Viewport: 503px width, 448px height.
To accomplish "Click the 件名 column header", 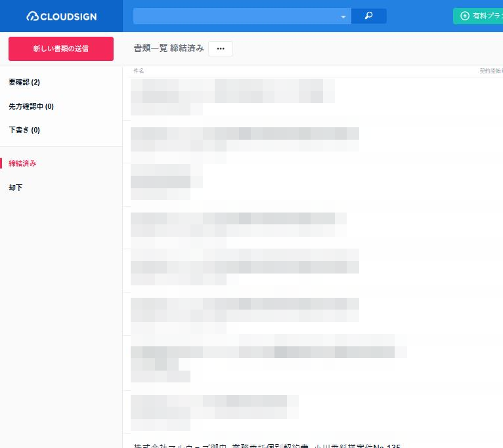I will 139,71.
